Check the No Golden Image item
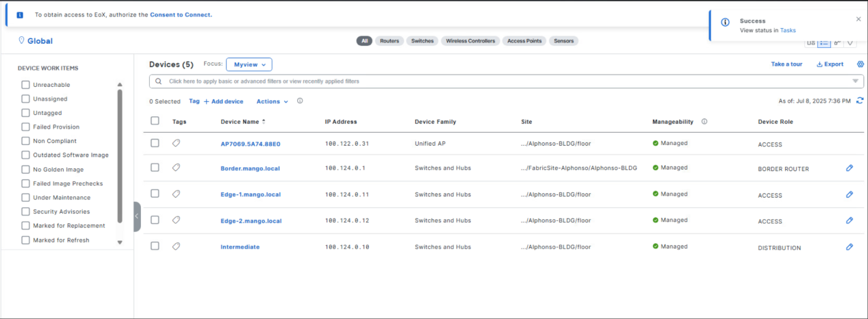 (25, 169)
